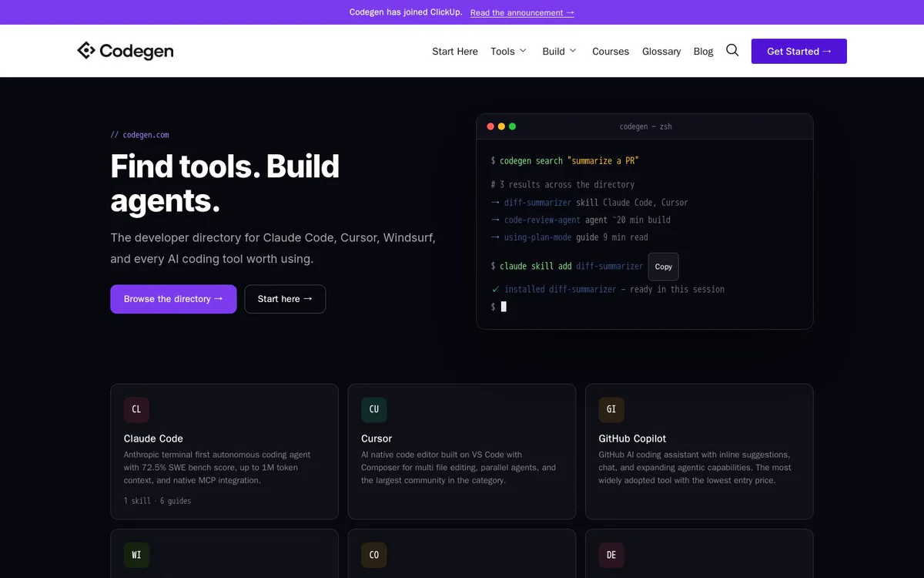Open Courses nav item
The height and width of the screenshot is (578, 924).
[611, 51]
